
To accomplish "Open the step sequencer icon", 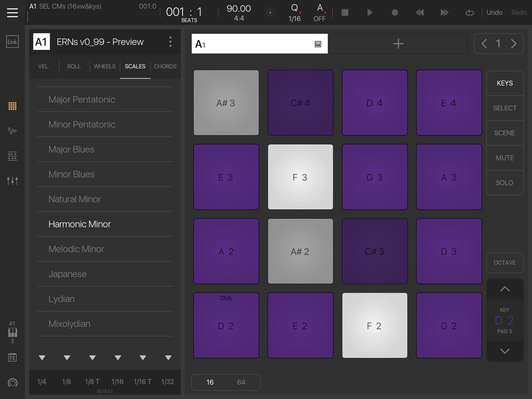I will 12,156.
